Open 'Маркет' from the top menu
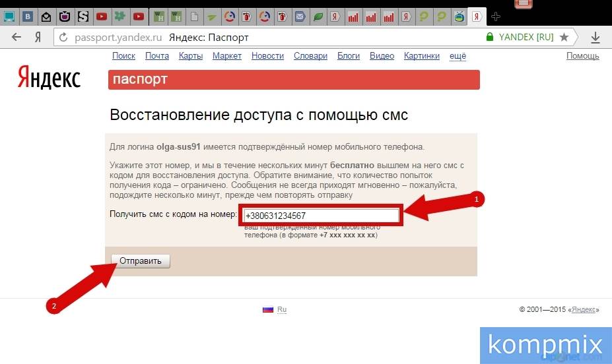 coord(227,56)
